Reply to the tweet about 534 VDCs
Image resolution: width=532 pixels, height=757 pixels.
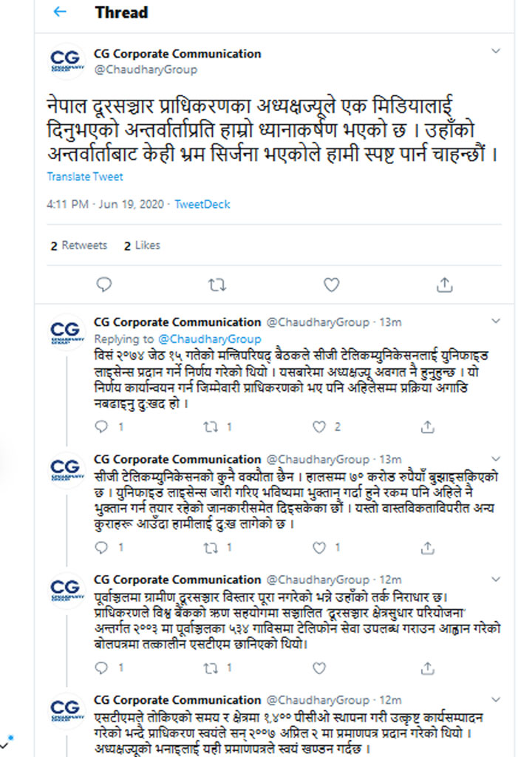tap(103, 668)
